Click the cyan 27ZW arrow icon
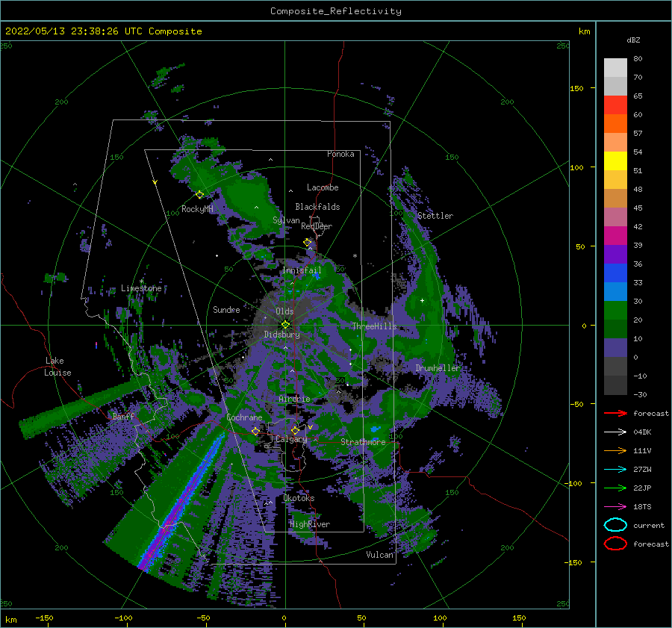The width and height of the screenshot is (672, 628). 615,470
